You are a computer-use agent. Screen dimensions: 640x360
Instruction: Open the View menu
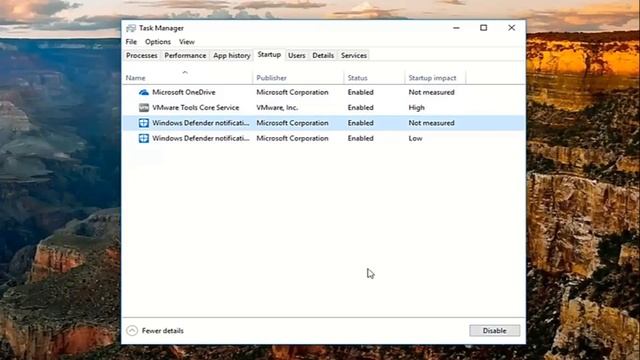click(x=187, y=42)
